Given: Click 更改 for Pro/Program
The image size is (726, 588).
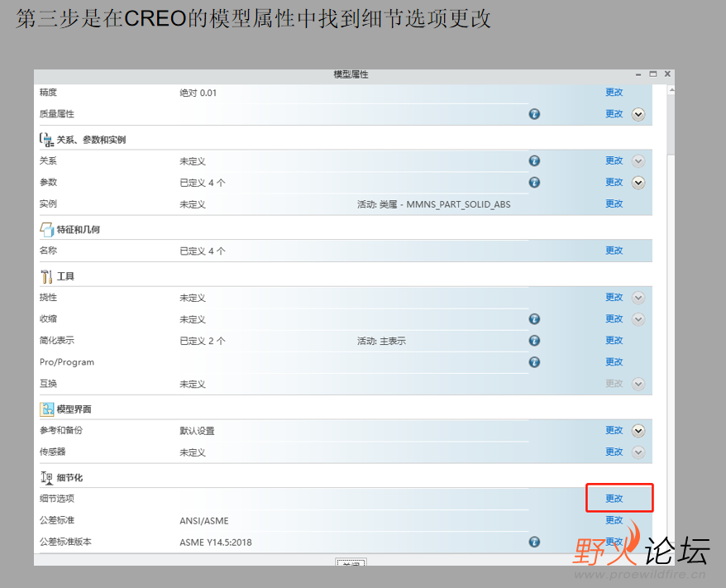Looking at the screenshot, I should click(614, 362).
